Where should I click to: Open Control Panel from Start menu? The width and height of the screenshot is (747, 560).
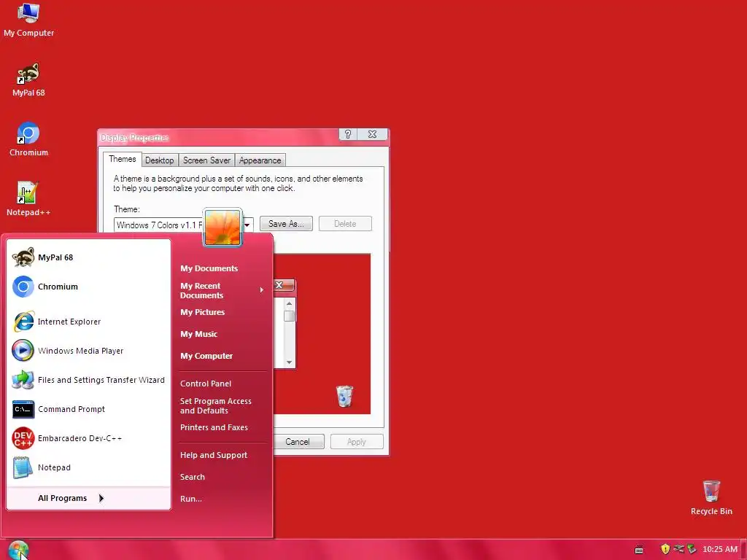click(x=206, y=384)
